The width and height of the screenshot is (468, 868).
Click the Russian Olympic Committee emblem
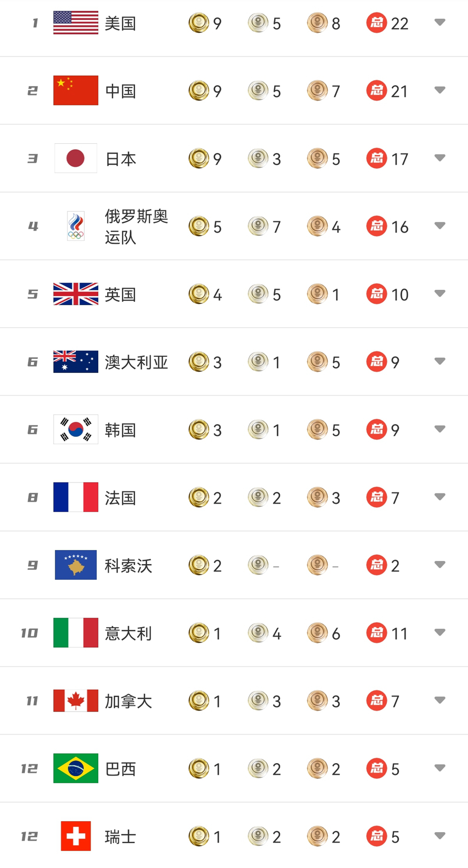[x=76, y=226]
